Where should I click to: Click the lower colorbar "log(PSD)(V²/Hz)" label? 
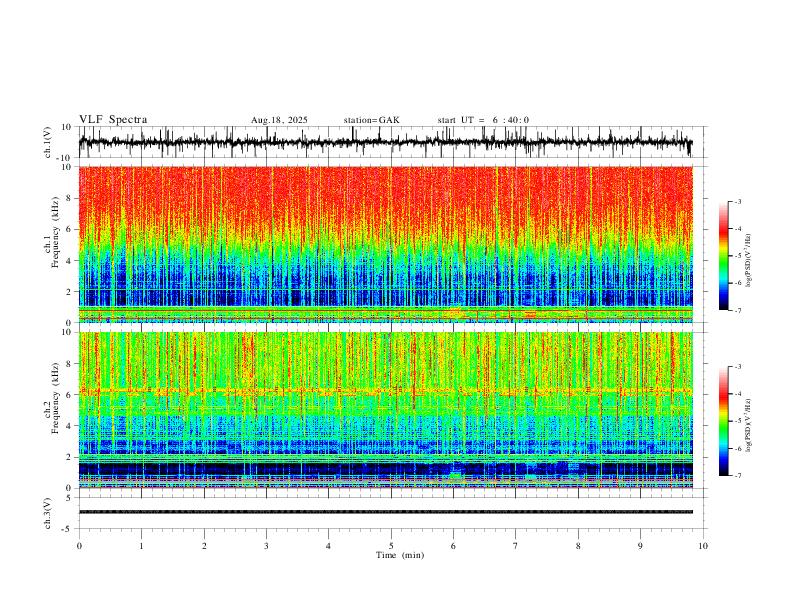[x=749, y=425]
